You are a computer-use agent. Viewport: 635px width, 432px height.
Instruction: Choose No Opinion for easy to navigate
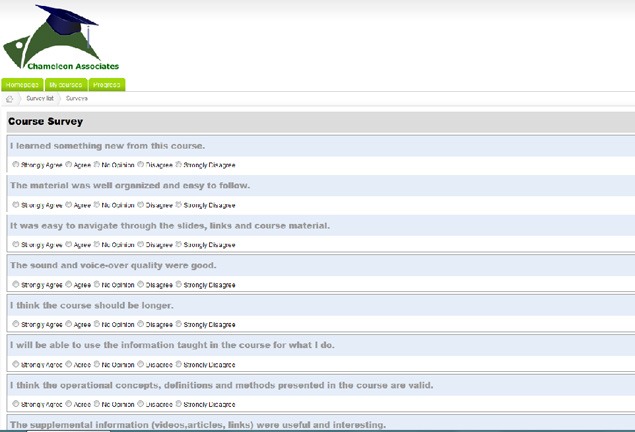[97, 244]
